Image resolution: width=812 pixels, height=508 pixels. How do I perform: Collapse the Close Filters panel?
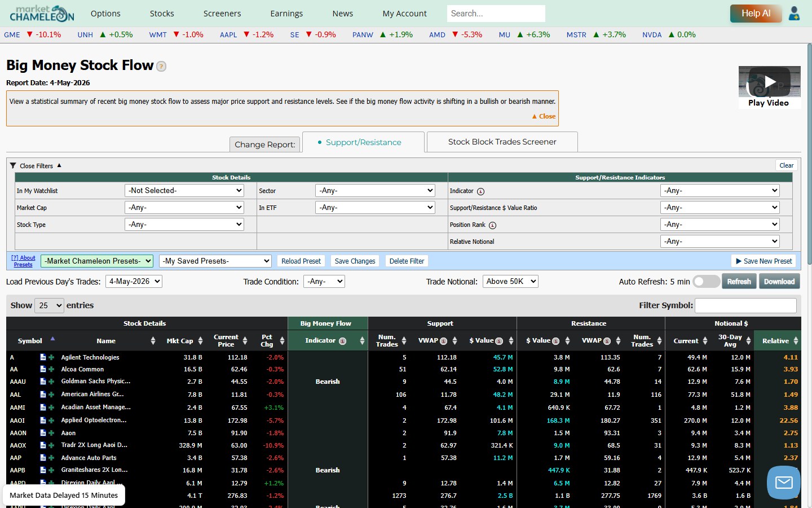pyautogui.click(x=36, y=165)
